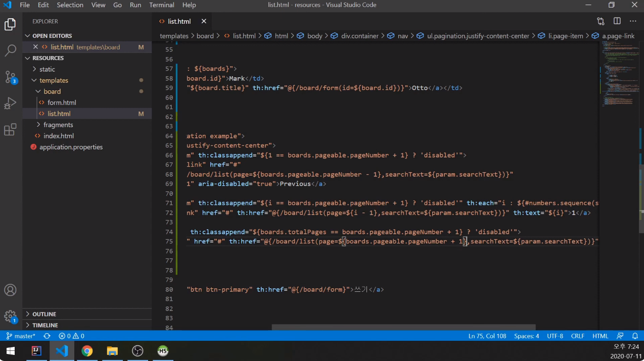Viewport: 644px width, 361px height.
Task: Collapse the templates folder
Action: click(x=54, y=80)
